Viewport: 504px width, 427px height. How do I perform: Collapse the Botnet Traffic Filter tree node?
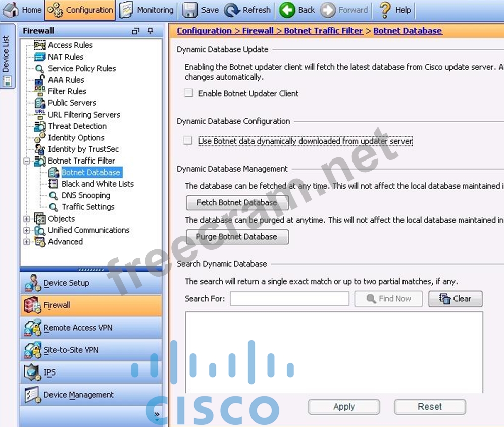point(27,161)
